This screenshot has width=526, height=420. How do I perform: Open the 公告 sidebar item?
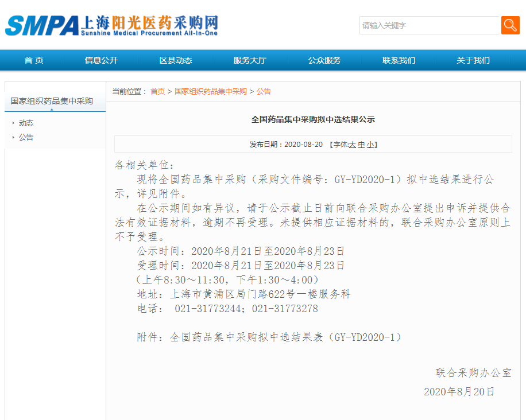click(26, 137)
